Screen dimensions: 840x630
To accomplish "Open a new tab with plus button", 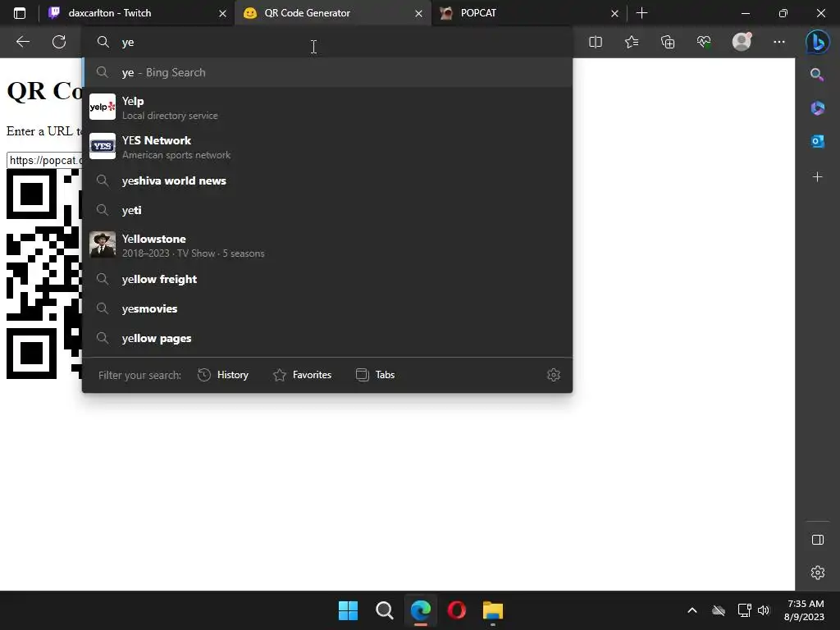I will coord(641,13).
